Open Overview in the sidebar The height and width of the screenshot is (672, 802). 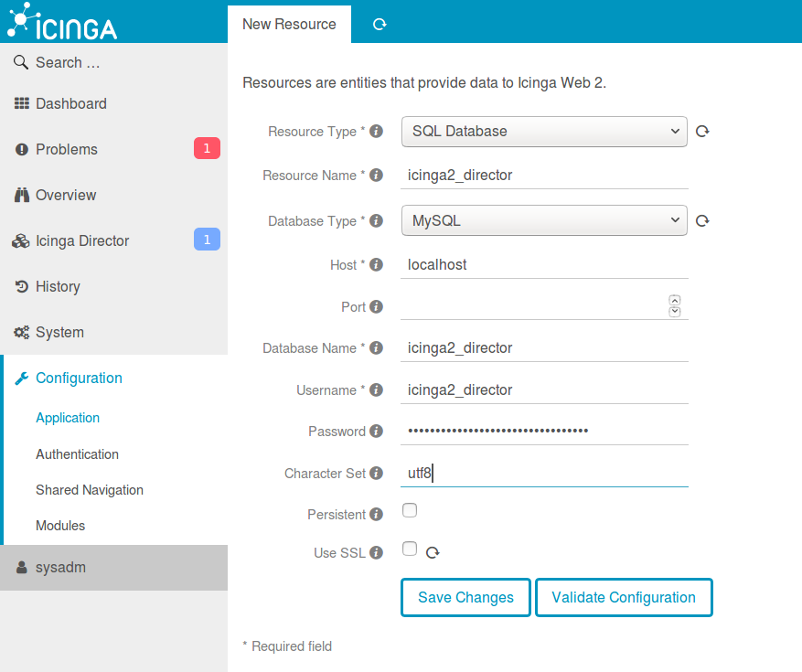(113, 195)
